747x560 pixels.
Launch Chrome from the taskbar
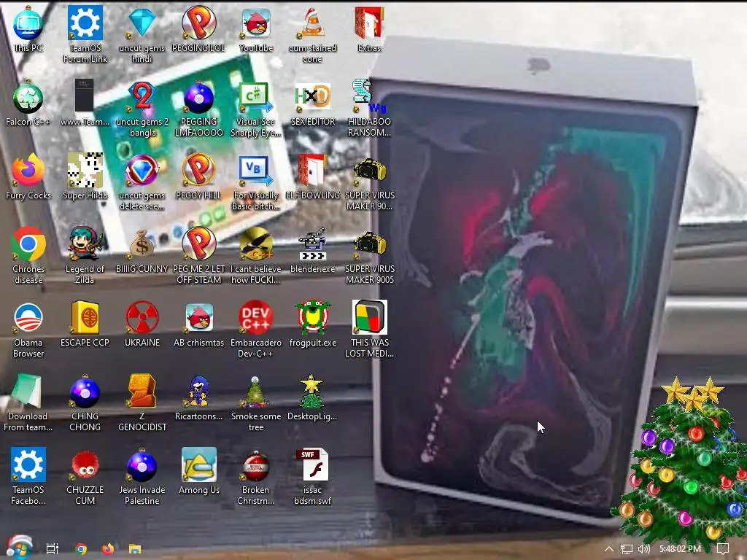tap(81, 548)
